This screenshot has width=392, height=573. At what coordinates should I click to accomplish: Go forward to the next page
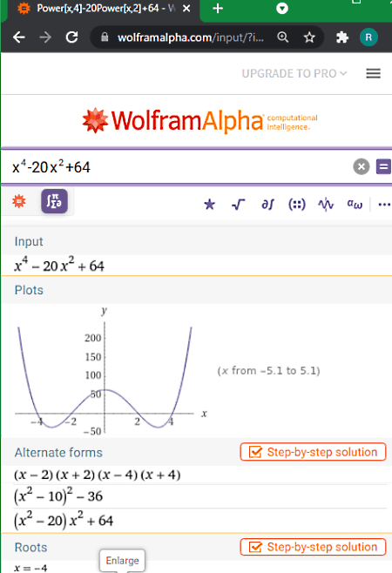coord(45,37)
